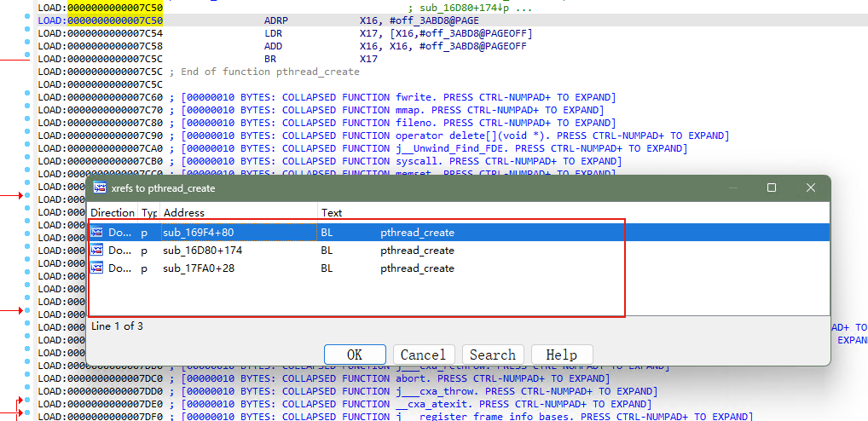Maximize the xrefs to pthread_create dialog
868x421 pixels.
pyautogui.click(x=771, y=187)
